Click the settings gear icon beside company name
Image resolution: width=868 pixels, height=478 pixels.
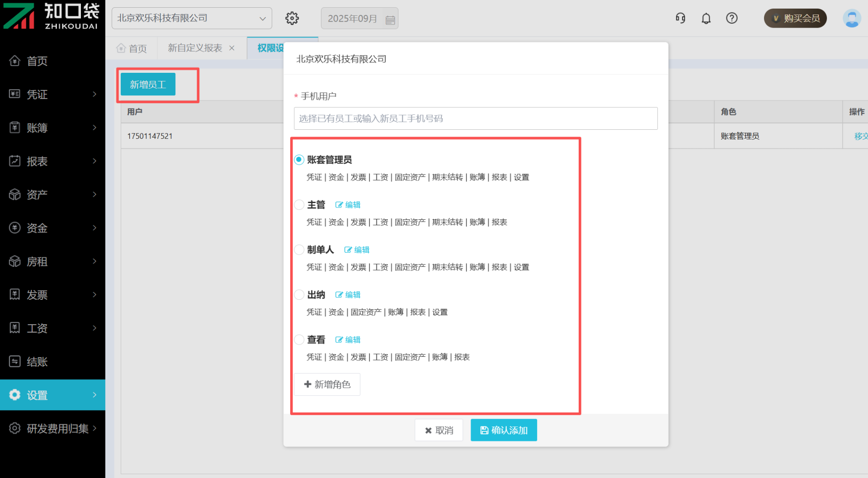coord(292,19)
